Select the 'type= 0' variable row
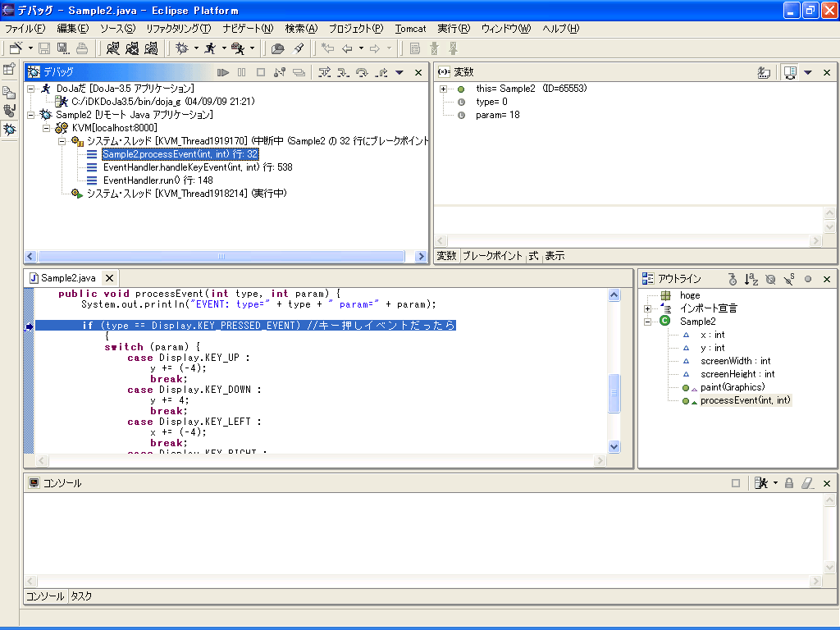This screenshot has width=840, height=630. 491,102
